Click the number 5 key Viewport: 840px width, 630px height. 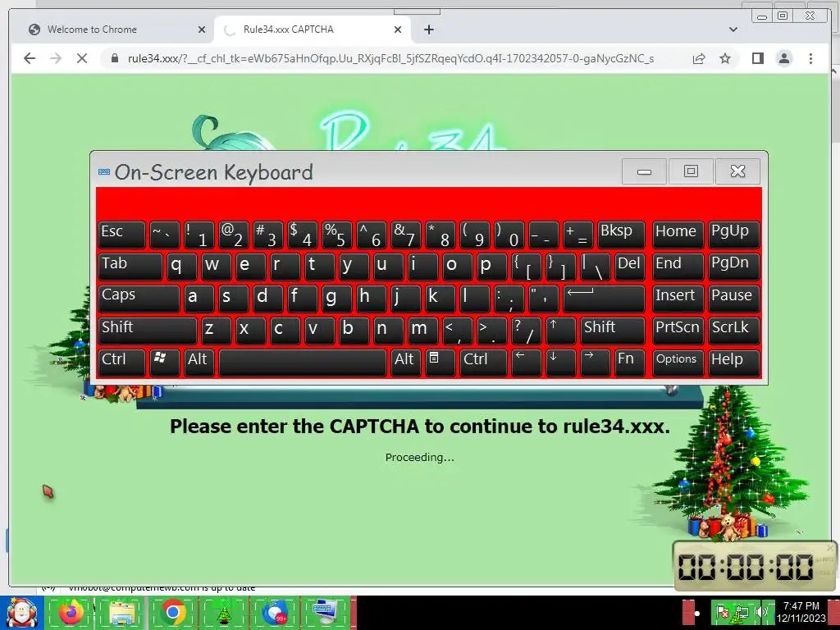336,234
